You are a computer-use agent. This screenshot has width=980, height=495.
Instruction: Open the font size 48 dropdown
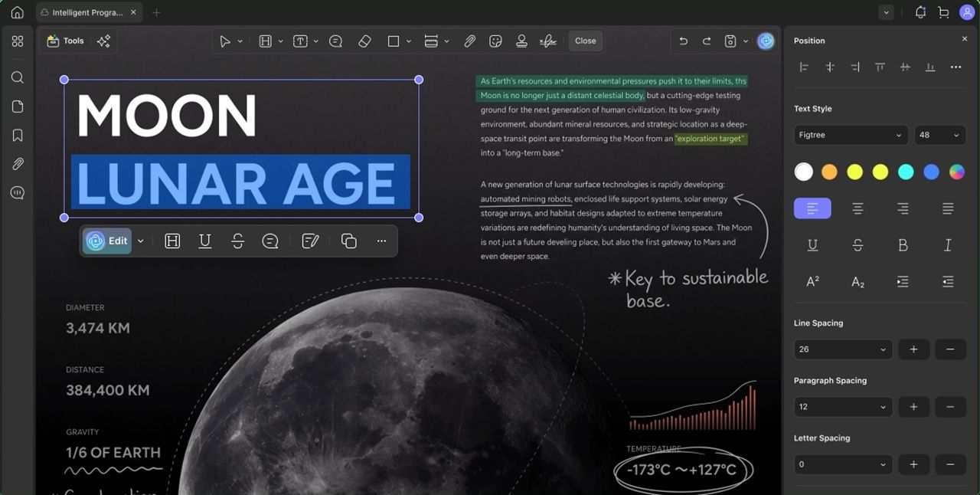pos(939,135)
